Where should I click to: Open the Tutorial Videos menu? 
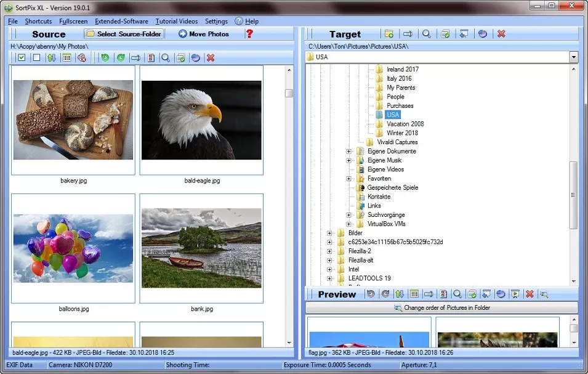click(177, 22)
